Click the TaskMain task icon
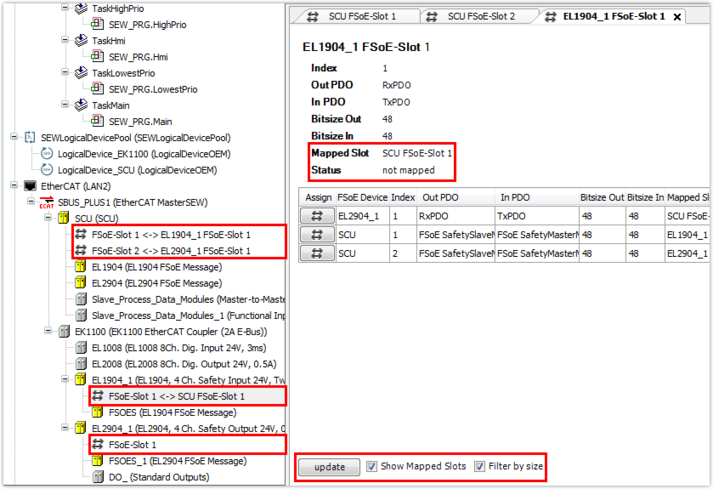Screen dimensions: 713x489 81,105
